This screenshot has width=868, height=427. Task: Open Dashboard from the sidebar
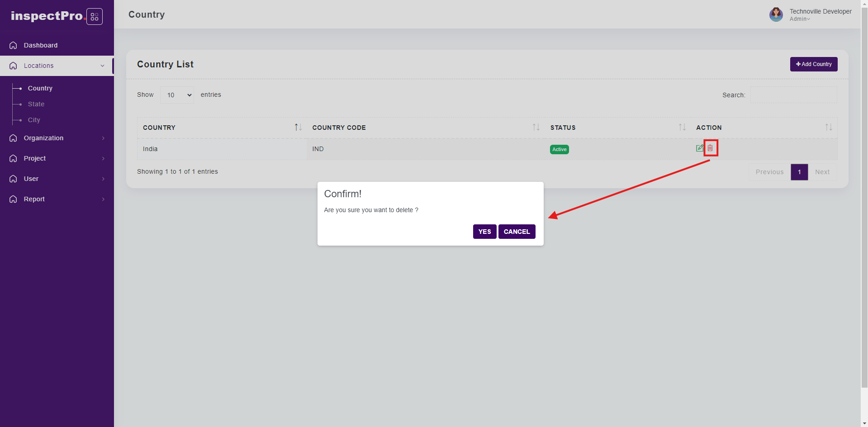pos(41,45)
